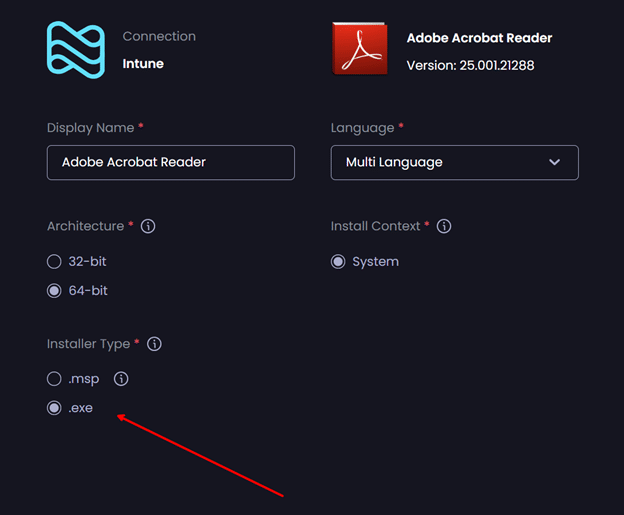Click into the Display Name text field
The width and height of the screenshot is (624, 515).
tap(170, 162)
